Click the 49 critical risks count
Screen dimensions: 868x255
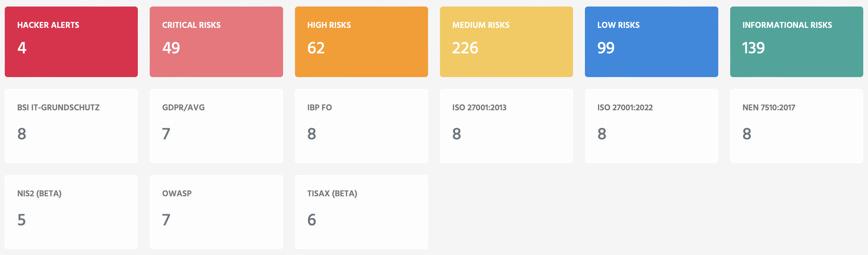pyautogui.click(x=171, y=48)
